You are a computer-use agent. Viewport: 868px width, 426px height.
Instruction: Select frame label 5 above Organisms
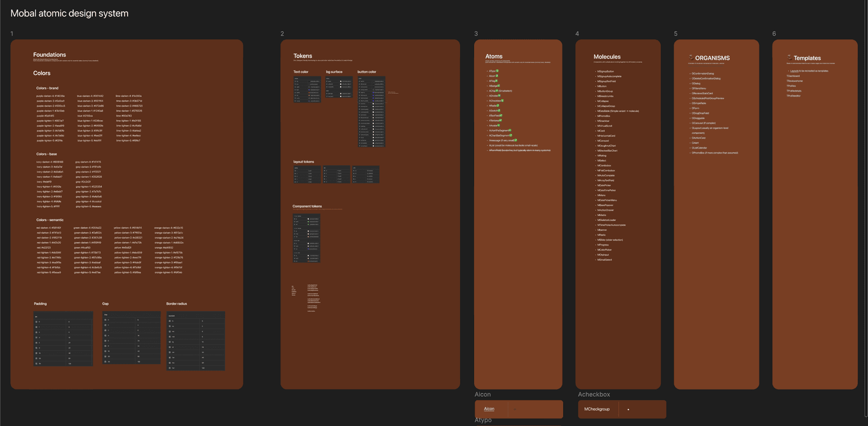[675, 34]
